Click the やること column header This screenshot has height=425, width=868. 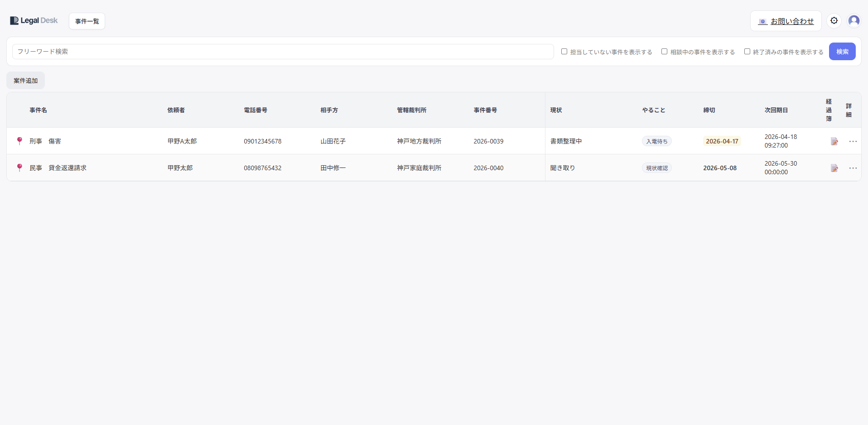pyautogui.click(x=654, y=110)
